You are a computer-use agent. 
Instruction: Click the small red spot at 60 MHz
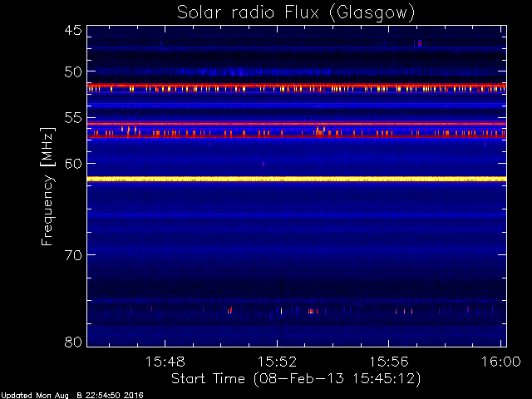263,165
